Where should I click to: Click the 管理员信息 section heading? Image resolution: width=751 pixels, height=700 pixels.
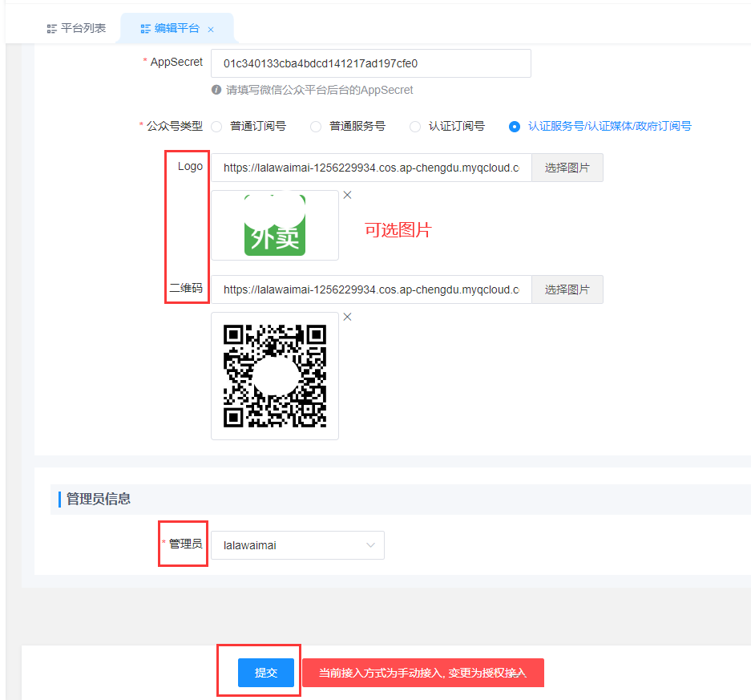tap(99, 499)
